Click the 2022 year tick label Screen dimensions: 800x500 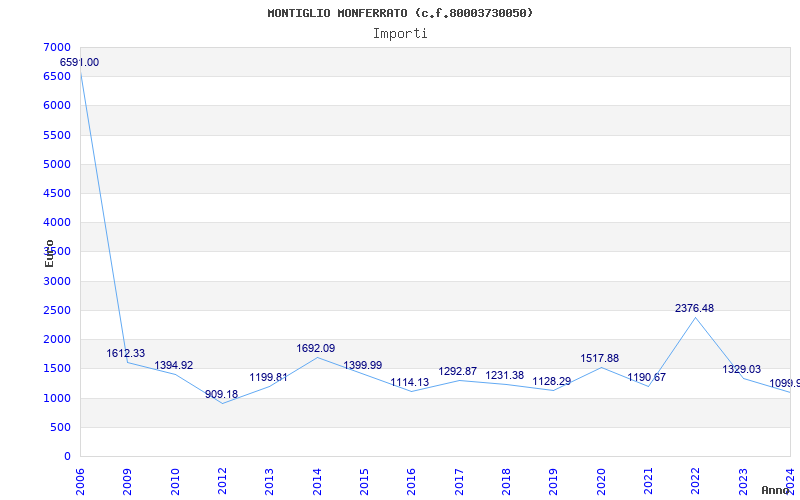point(695,478)
